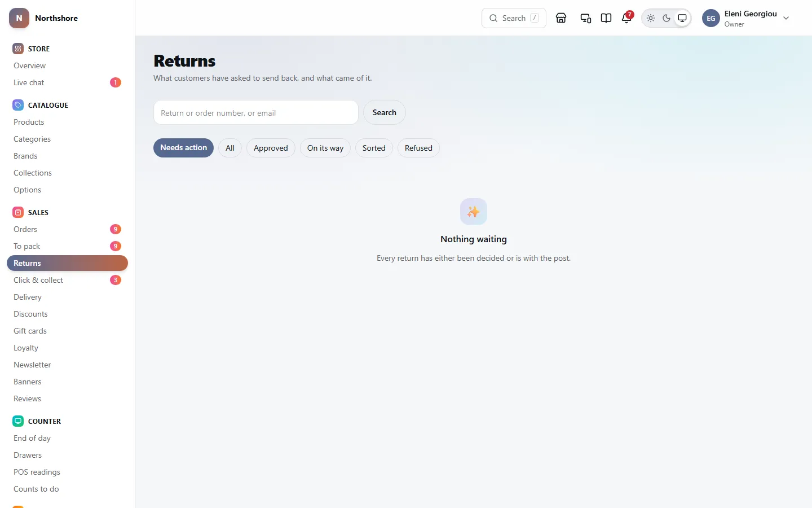Open Discounts
812x508 pixels.
[x=67, y=314]
